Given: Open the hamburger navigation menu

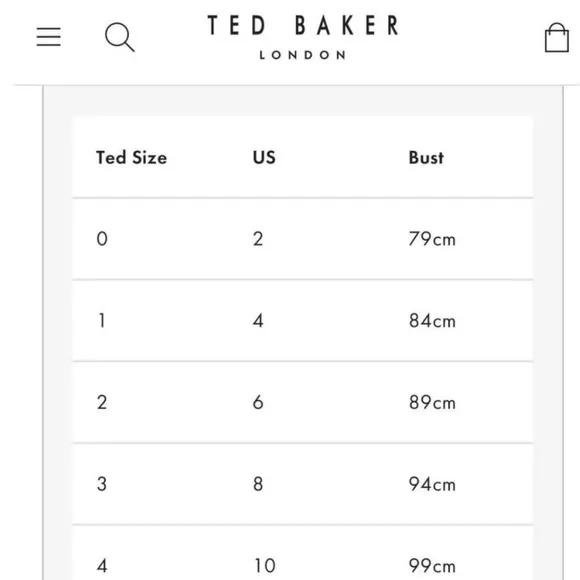Looking at the screenshot, I should (48, 37).
